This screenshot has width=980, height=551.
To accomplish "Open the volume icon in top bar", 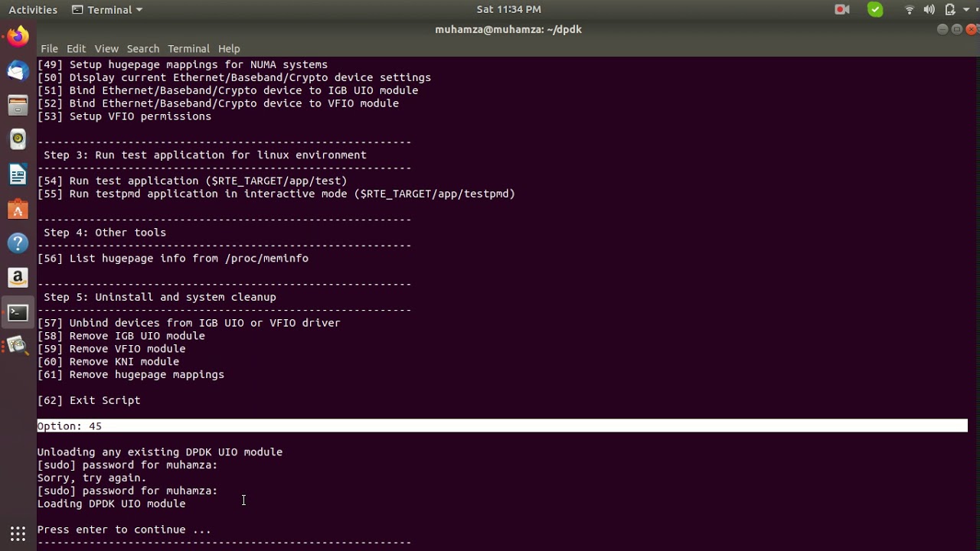I will point(929,10).
